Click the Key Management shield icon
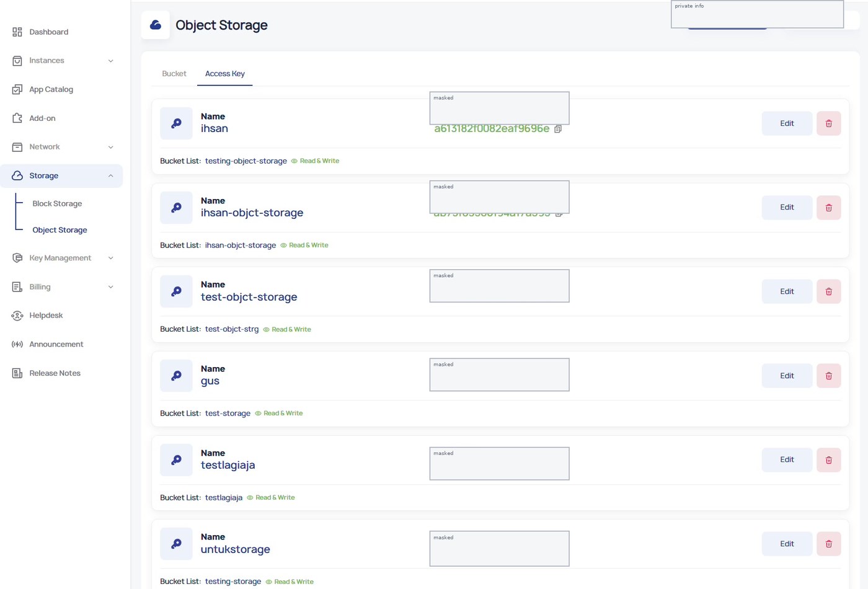The height and width of the screenshot is (589, 868). [x=17, y=258]
